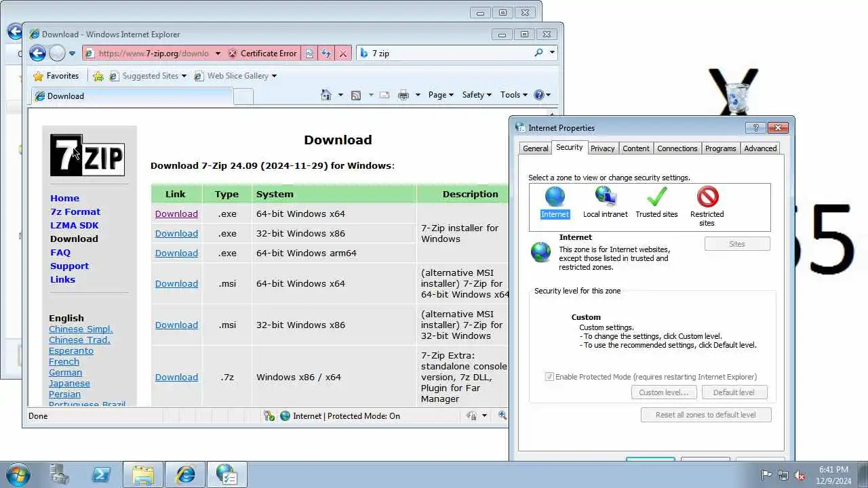Open the Windows Start button
The width and height of the screenshot is (868, 488).
point(17,474)
